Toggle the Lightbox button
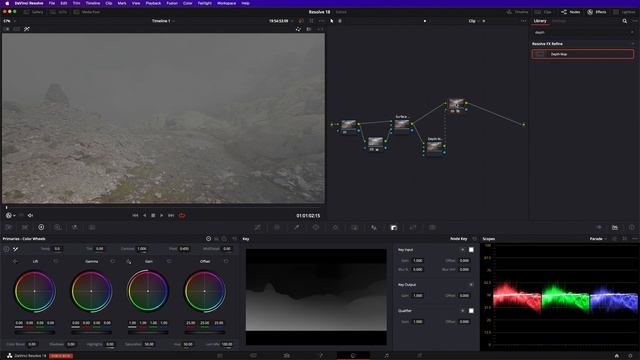Image resolution: width=640 pixels, height=360 pixels. 624,12
